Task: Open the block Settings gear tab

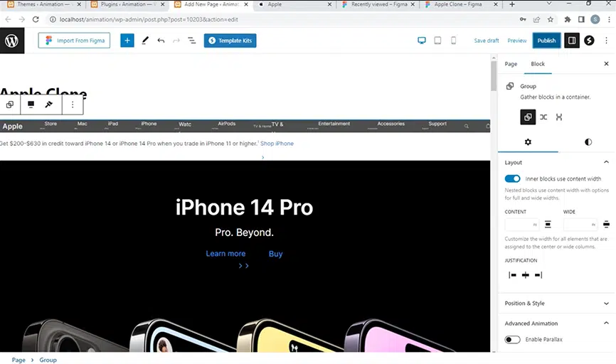Action: [x=528, y=142]
